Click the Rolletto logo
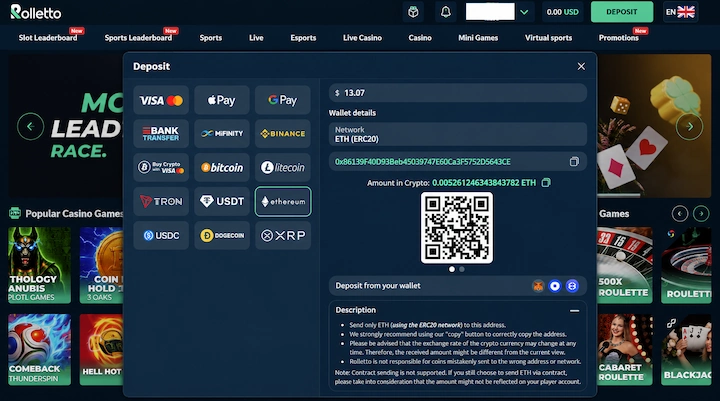The height and width of the screenshot is (401, 720). pos(36,12)
